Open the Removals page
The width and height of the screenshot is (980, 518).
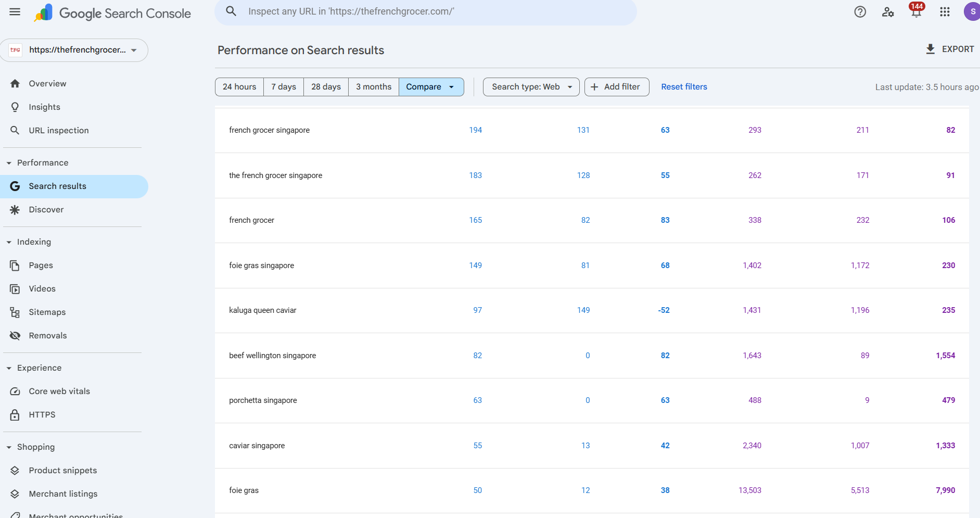(x=47, y=336)
